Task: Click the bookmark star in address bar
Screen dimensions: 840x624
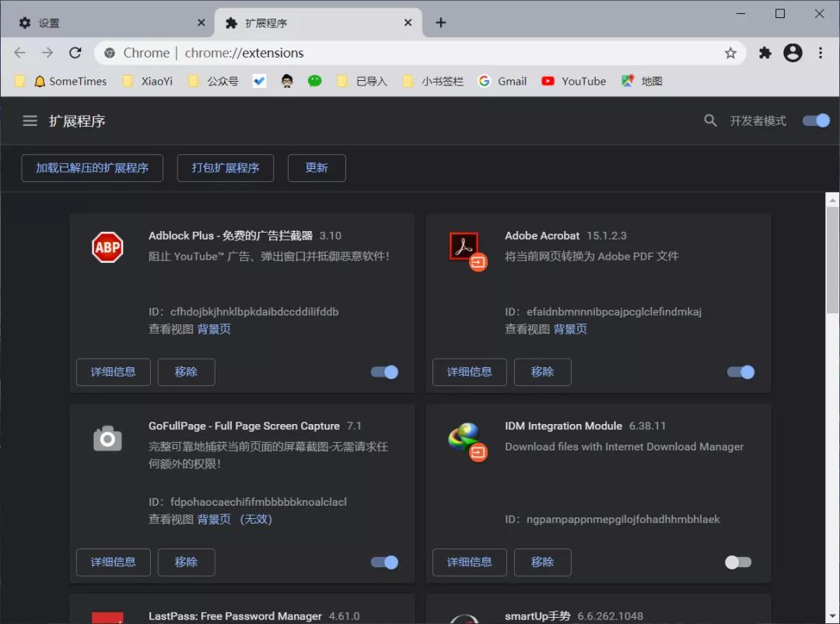Action: (x=730, y=52)
